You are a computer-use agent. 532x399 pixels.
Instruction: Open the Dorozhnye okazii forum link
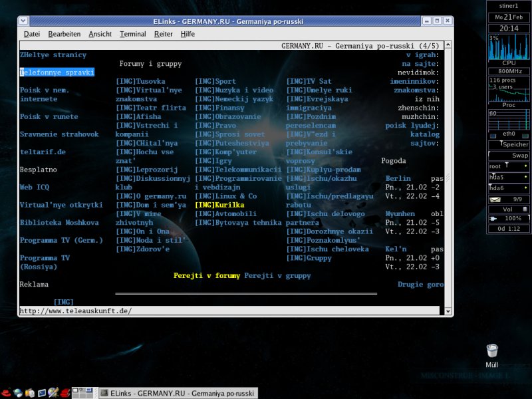point(329,231)
